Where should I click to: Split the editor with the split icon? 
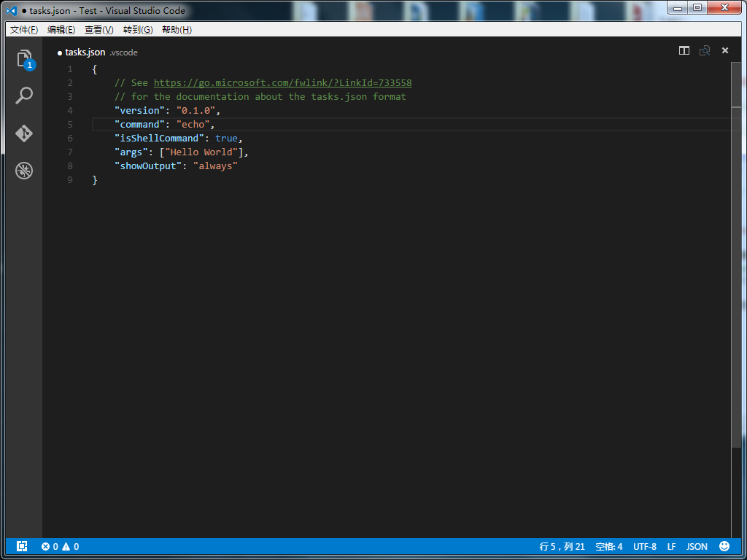[x=684, y=50]
